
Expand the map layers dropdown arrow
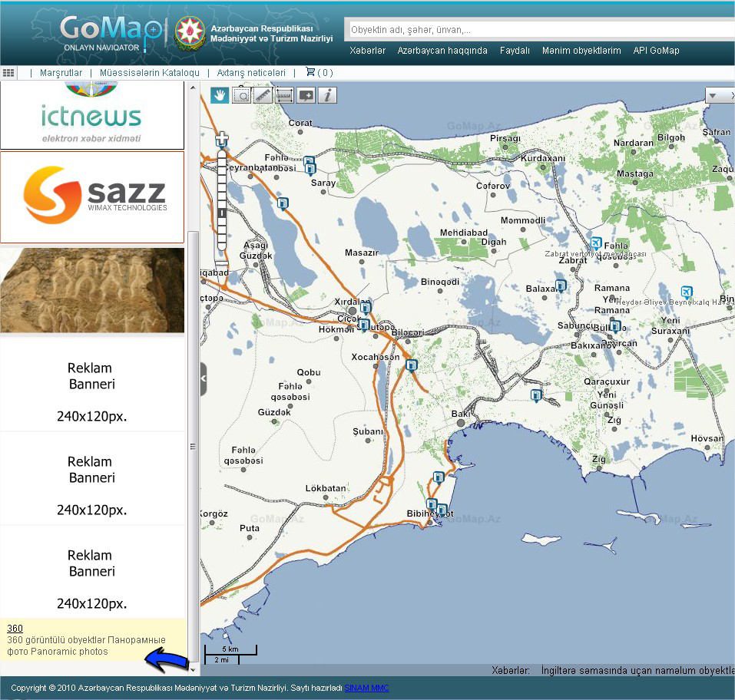pyautogui.click(x=712, y=95)
